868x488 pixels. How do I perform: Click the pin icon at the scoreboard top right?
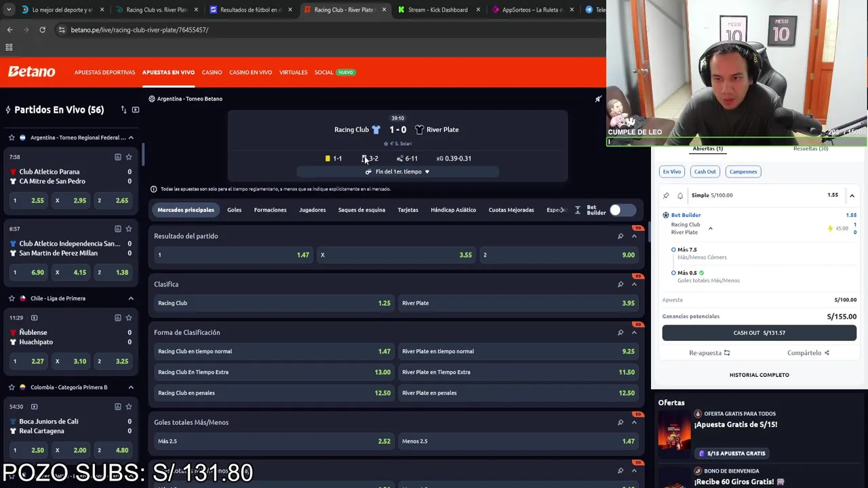pos(598,99)
